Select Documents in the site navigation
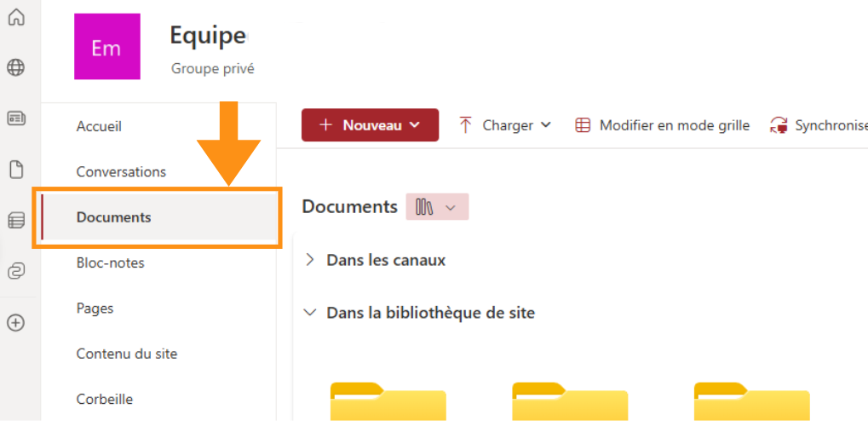Image resolution: width=868 pixels, height=421 pixels. (x=114, y=217)
